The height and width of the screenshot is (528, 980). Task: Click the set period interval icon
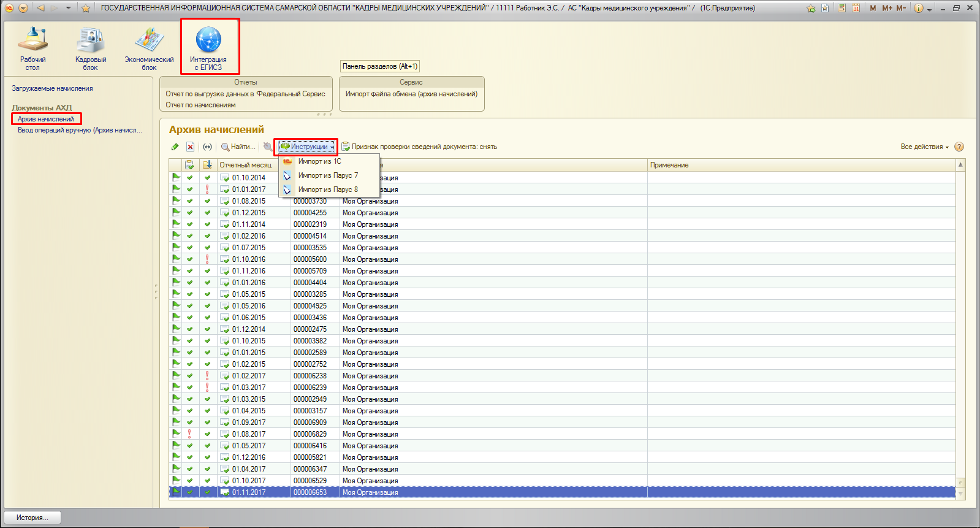208,147
